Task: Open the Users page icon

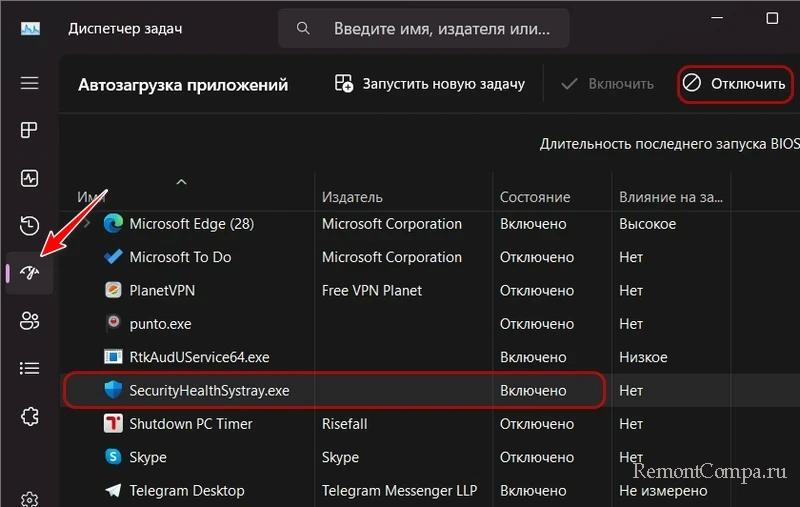Action: [x=30, y=321]
